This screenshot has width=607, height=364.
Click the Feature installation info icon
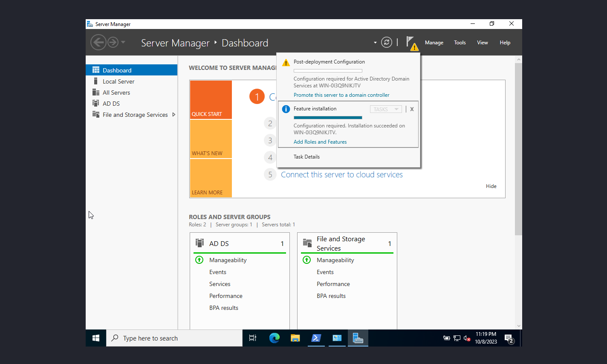(x=286, y=109)
